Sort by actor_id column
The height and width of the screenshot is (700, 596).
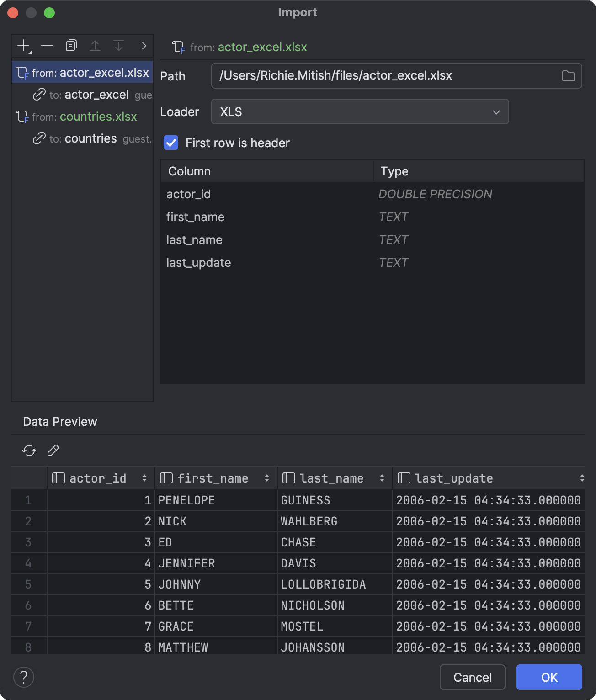point(145,478)
